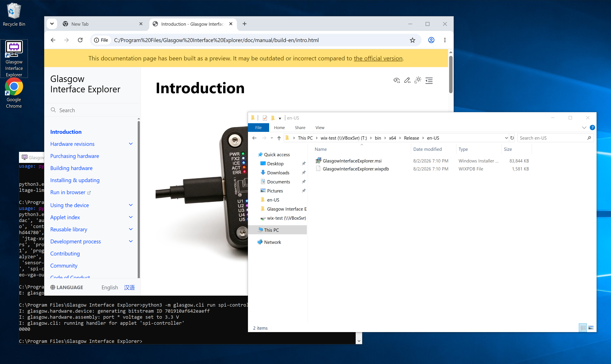611x364 pixels.
Task: Go up one folder level in Explorer
Action: [279, 138]
